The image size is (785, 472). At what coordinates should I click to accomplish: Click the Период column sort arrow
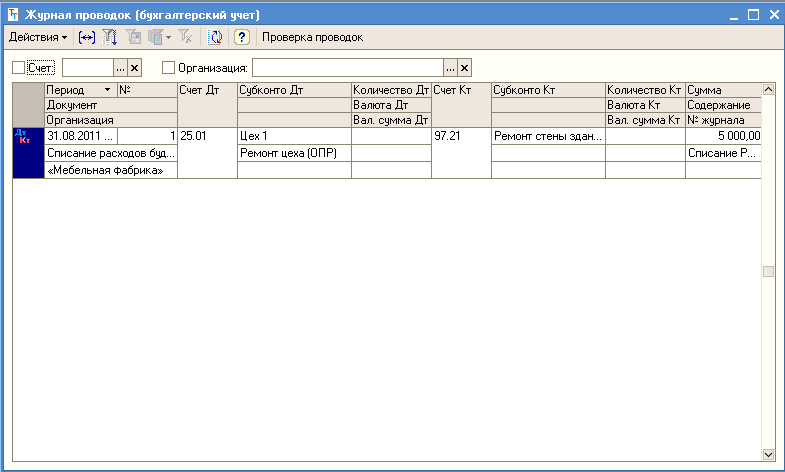[x=107, y=90]
